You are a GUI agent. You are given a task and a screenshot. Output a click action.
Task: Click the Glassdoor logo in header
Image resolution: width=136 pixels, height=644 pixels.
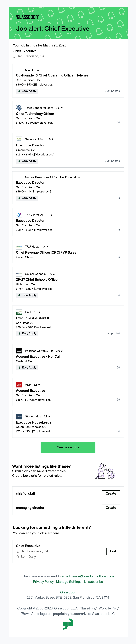click(27, 17)
